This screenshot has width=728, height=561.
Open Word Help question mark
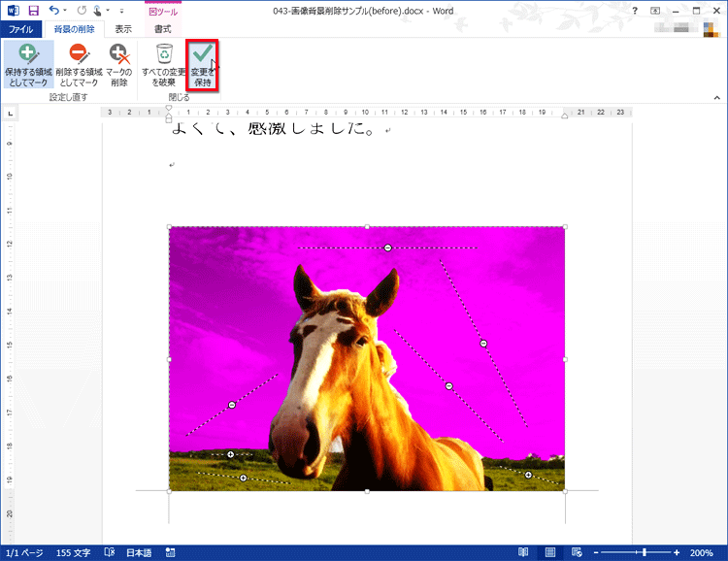coord(635,11)
